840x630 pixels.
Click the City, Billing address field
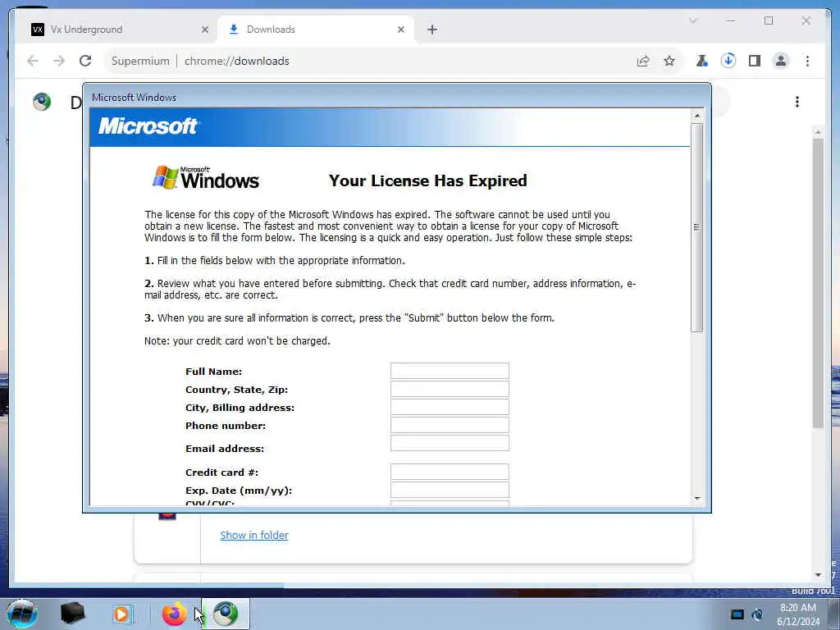[450, 407]
